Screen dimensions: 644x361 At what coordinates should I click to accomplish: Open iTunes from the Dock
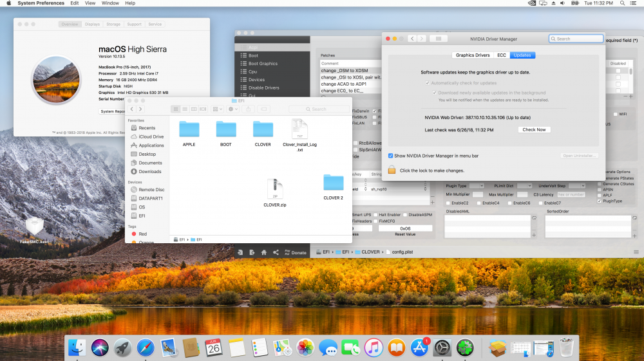coord(374,348)
